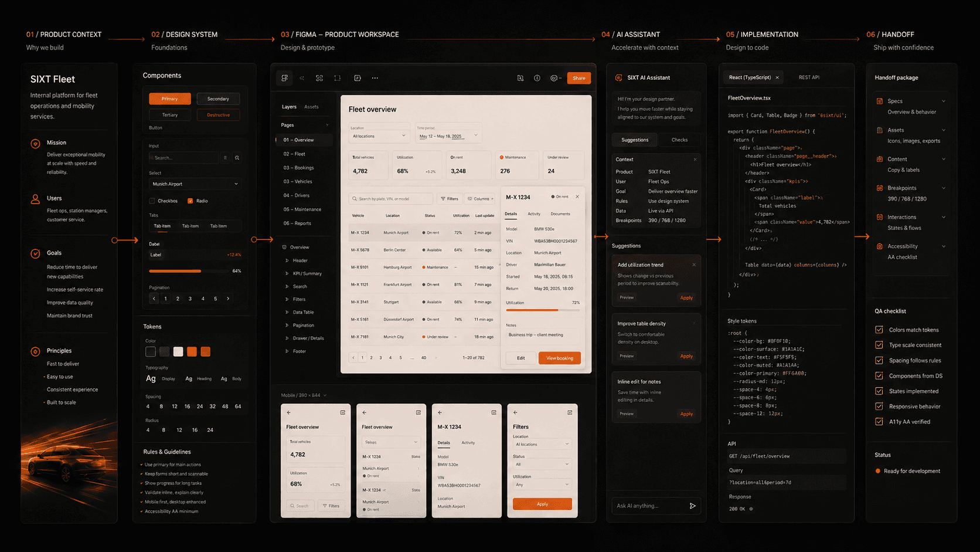The height and width of the screenshot is (552, 980).
Task: Switch to the Assets tab
Action: click(x=311, y=107)
